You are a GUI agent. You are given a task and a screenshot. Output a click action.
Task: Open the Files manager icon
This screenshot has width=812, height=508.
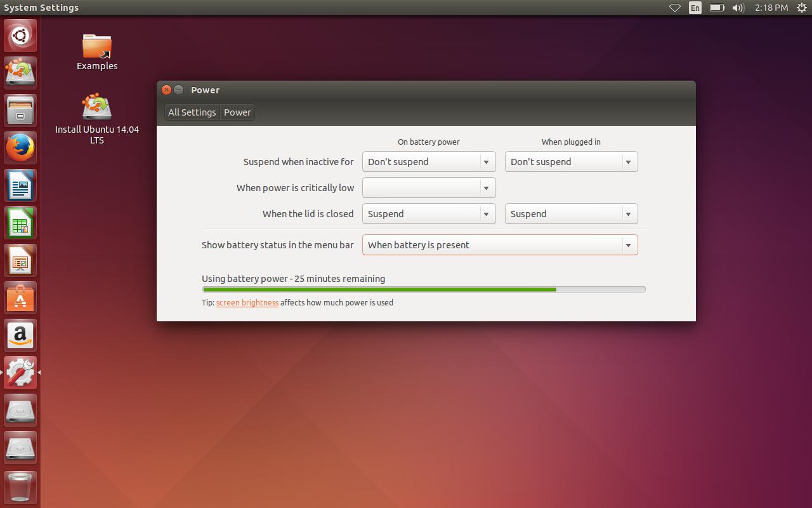[x=20, y=110]
